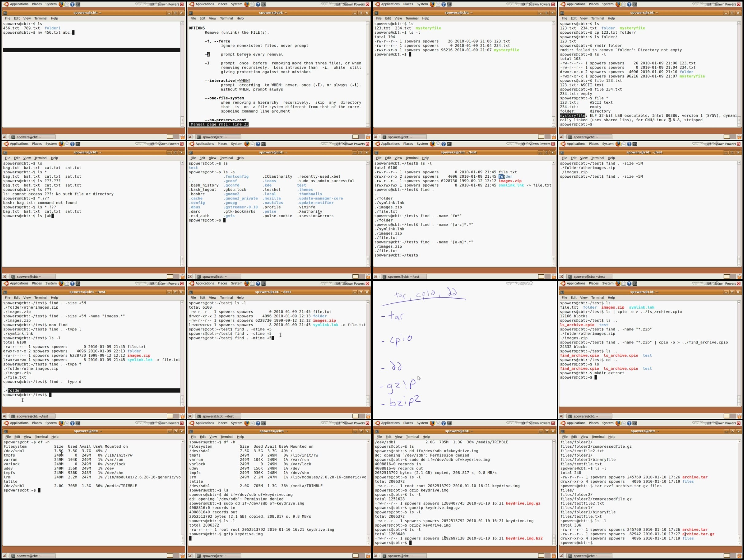Open Shawn Powers user menu above rm man page
The image size is (744, 560).
pos(353,4)
